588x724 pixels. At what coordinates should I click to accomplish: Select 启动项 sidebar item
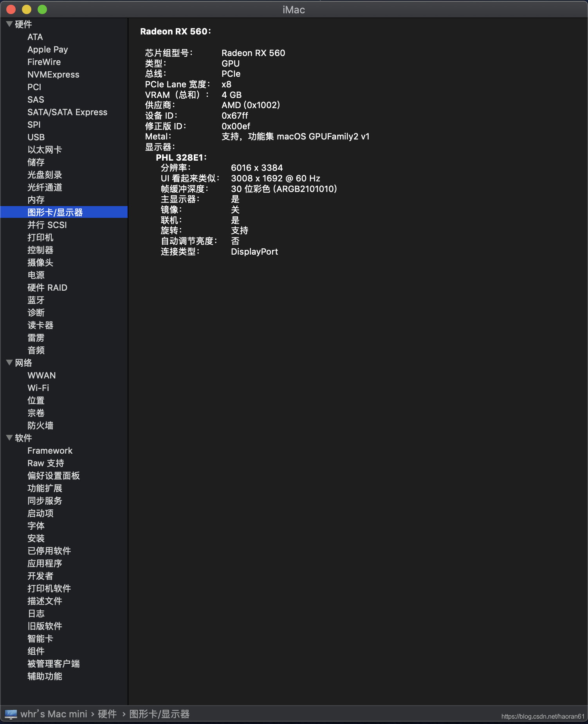[x=40, y=513]
